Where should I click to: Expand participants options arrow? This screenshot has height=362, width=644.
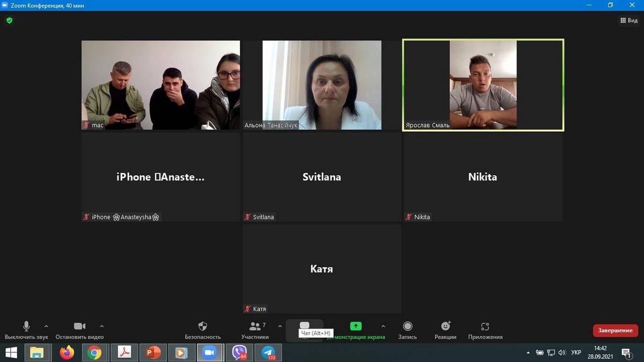click(280, 326)
